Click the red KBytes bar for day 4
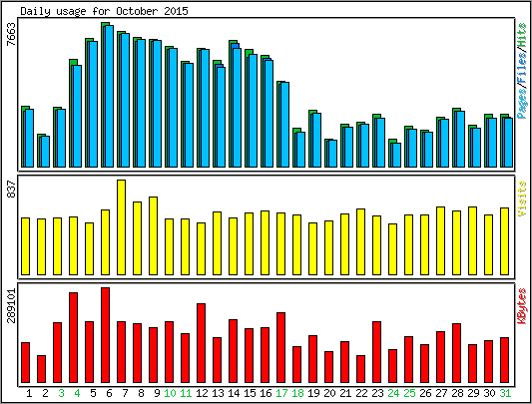Viewport: 532px width, 404px height. point(73,337)
